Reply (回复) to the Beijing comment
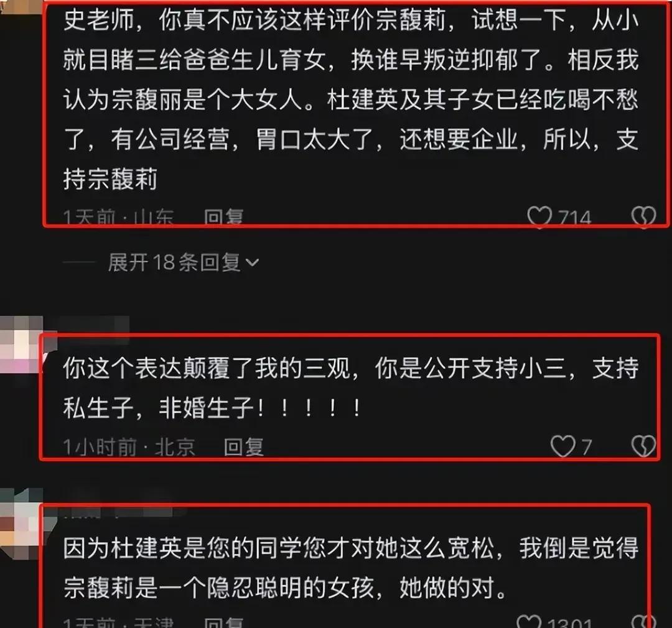The height and width of the screenshot is (628, 672). (x=243, y=447)
